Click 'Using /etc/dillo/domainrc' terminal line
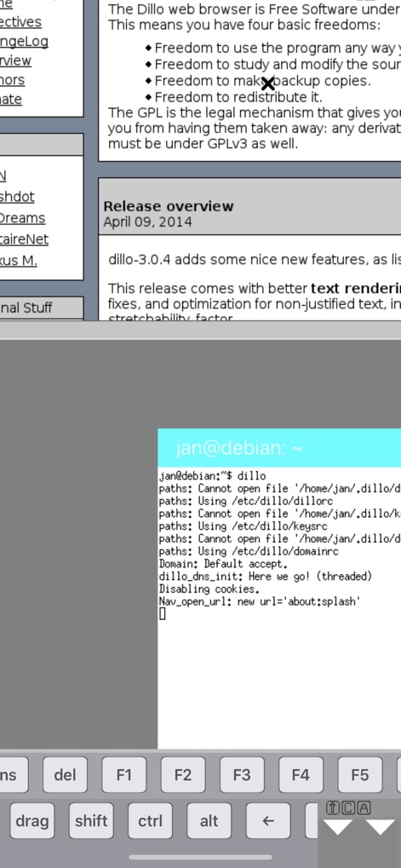 pos(249,551)
